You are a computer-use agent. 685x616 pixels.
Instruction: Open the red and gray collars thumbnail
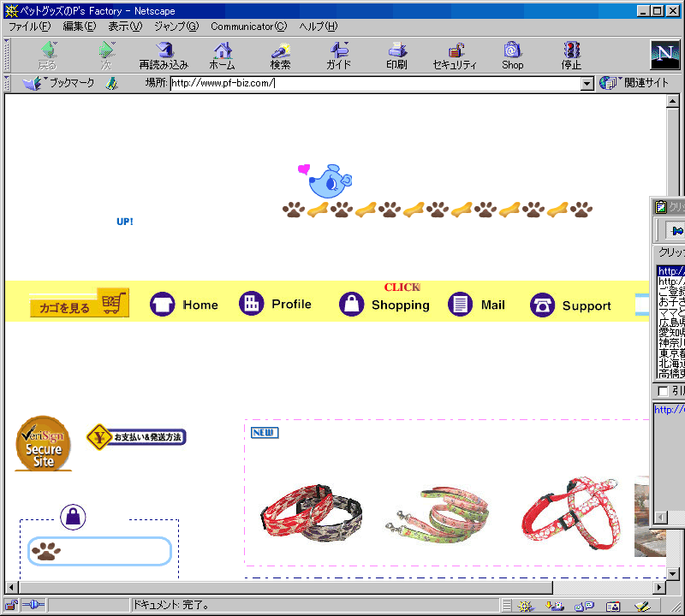(312, 512)
